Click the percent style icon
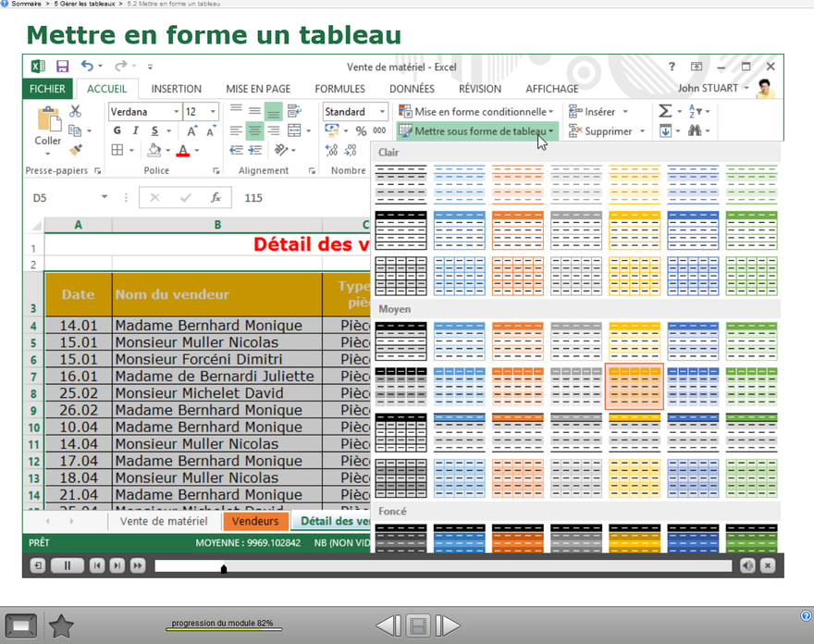 361,131
